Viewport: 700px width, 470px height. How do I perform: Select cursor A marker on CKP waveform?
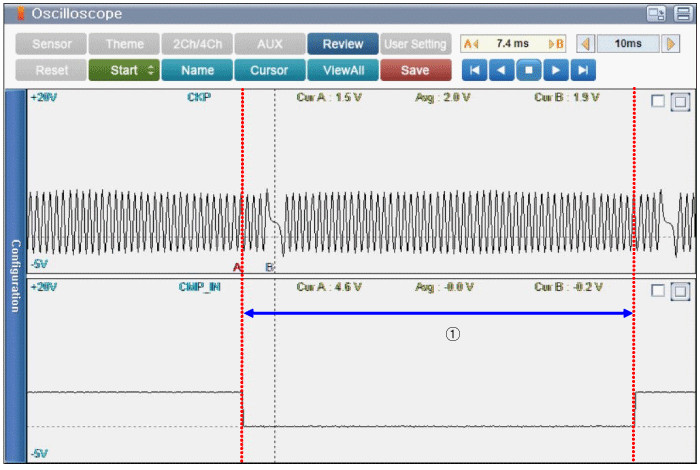click(237, 267)
